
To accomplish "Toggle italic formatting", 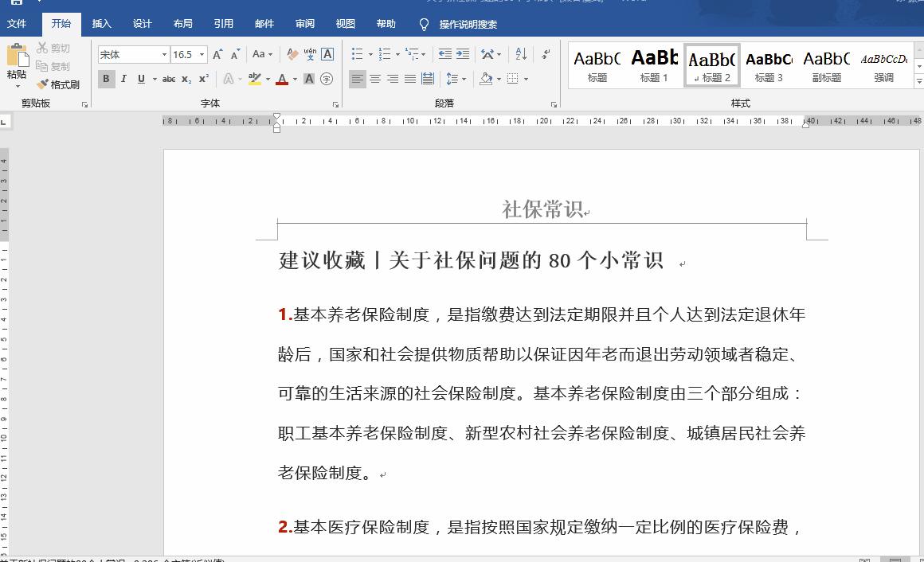I will point(124,78).
